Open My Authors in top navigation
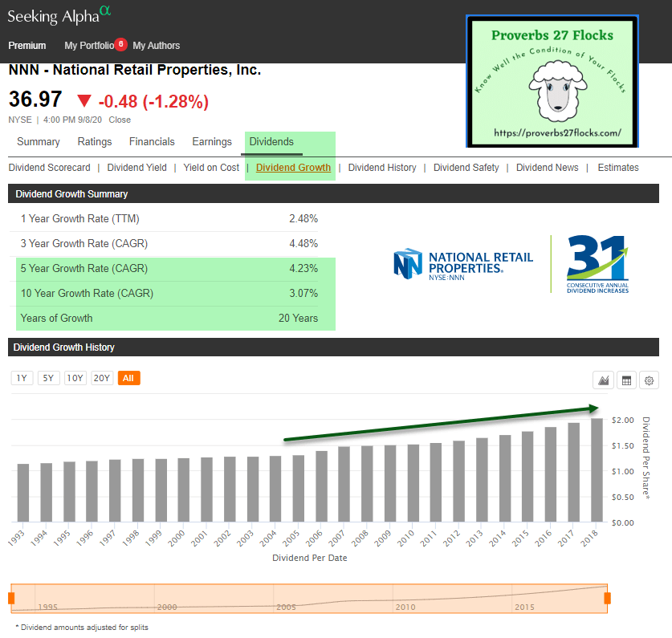Image resolution: width=672 pixels, height=638 pixels. tap(157, 46)
